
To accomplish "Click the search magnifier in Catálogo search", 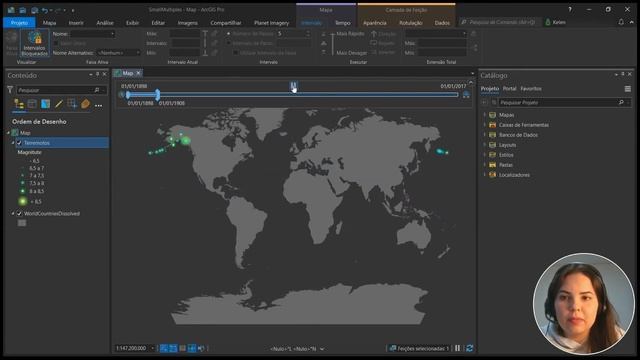I will pyautogui.click(x=621, y=102).
